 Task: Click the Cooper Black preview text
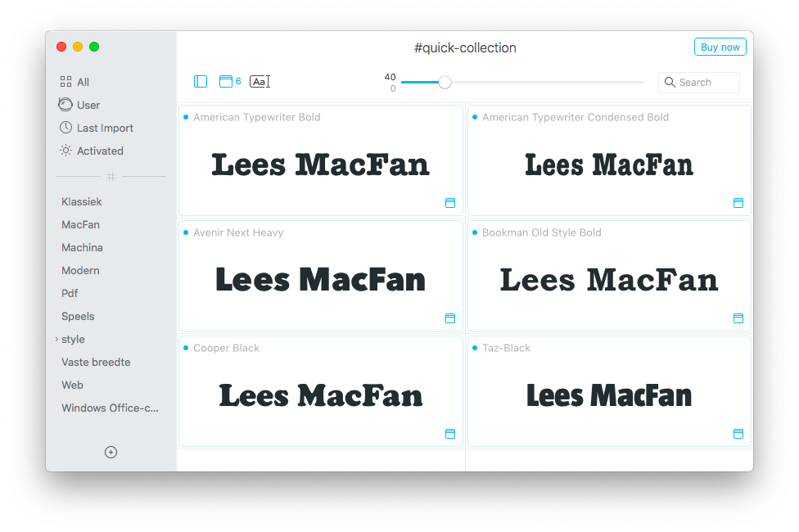click(x=321, y=395)
